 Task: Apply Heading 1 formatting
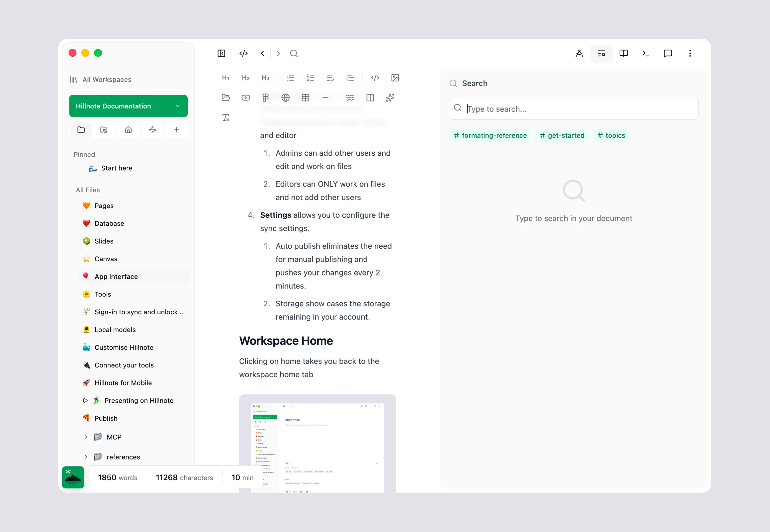point(226,78)
